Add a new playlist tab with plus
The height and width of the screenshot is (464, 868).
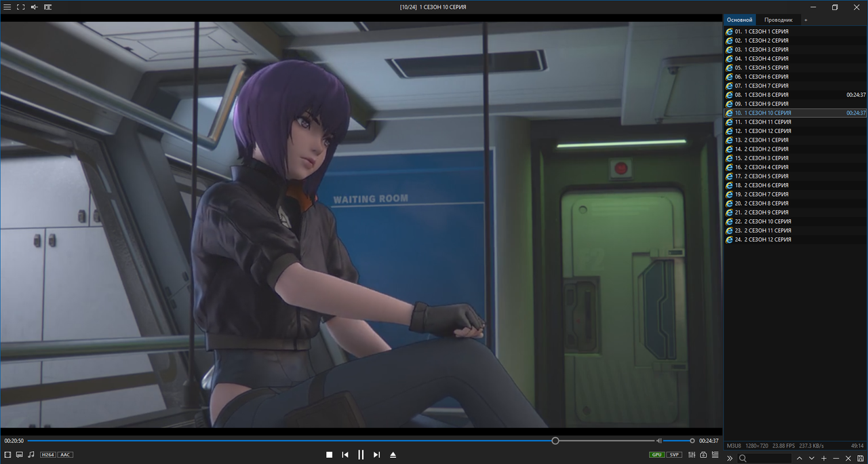(806, 20)
